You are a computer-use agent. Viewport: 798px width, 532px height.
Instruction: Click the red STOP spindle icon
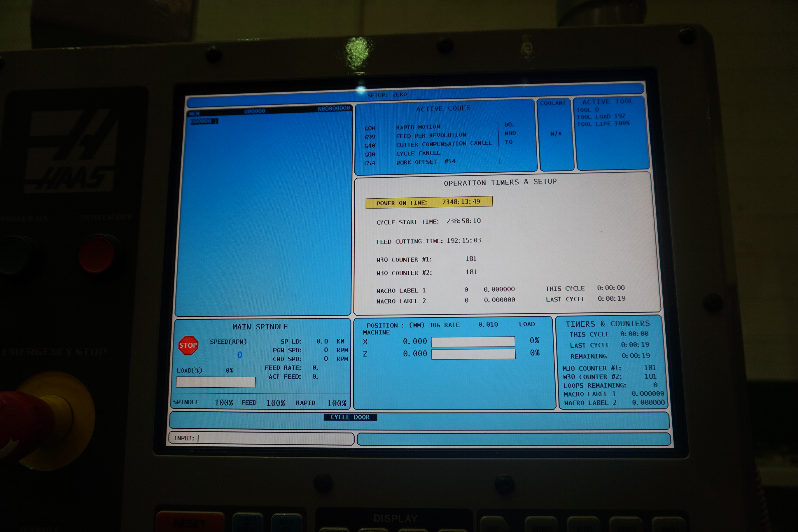tap(188, 345)
